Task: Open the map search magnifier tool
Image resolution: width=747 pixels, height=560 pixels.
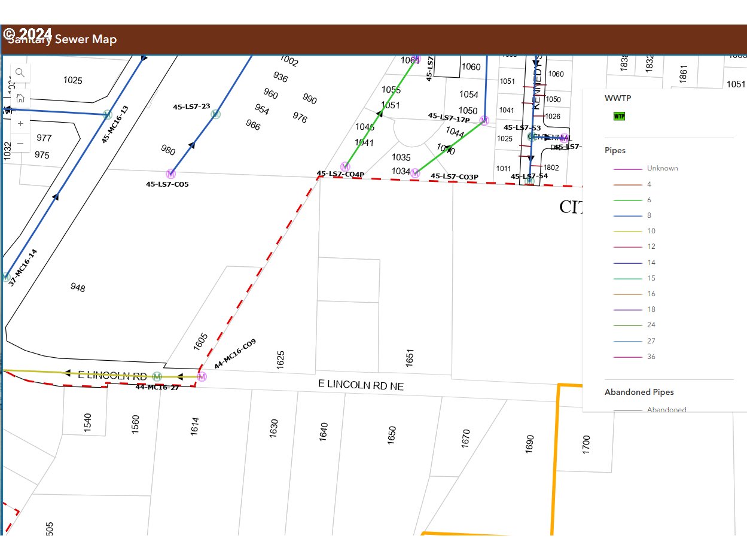Action: click(20, 73)
